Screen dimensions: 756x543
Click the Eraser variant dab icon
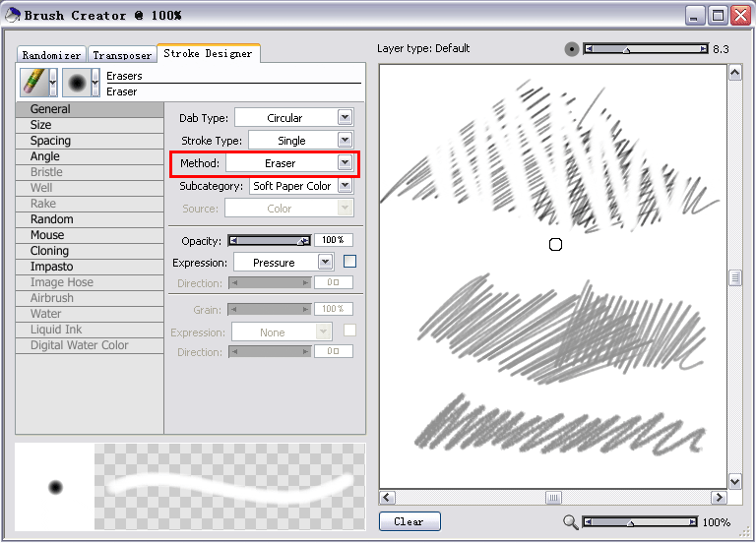click(76, 83)
